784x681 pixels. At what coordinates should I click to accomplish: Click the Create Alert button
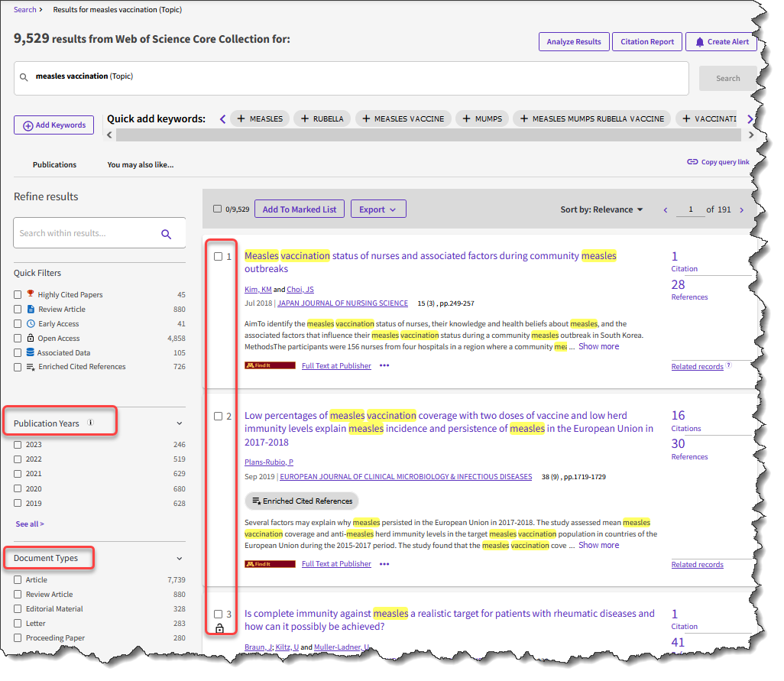pos(721,41)
